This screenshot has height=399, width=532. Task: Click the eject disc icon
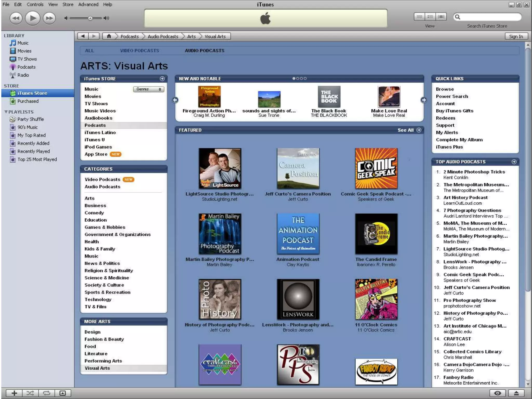tap(516, 393)
